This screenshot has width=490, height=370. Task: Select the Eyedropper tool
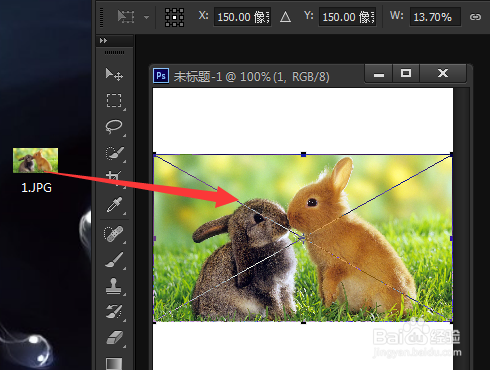point(114,204)
